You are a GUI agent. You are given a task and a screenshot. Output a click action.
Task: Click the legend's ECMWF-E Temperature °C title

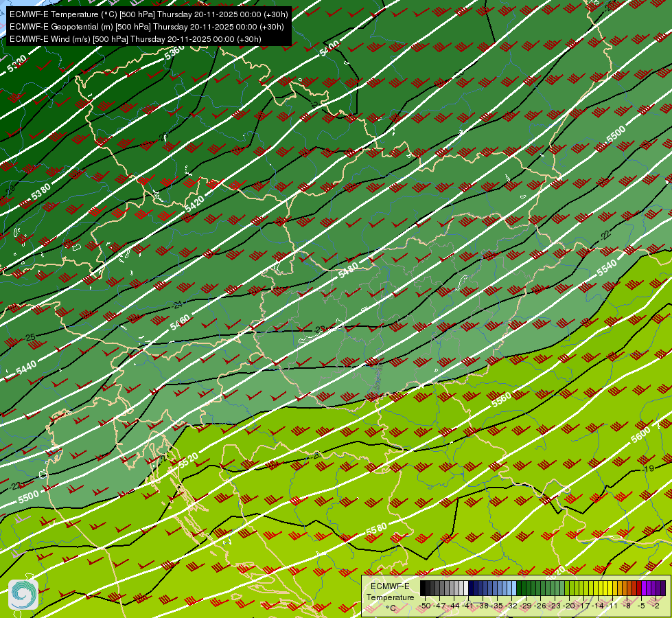click(x=391, y=597)
